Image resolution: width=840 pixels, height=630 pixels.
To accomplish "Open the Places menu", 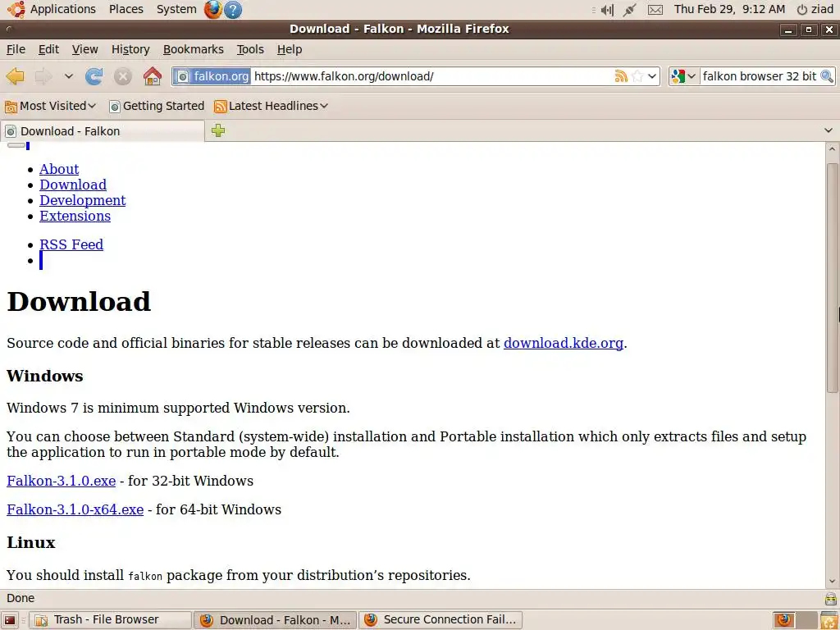I will (126, 9).
